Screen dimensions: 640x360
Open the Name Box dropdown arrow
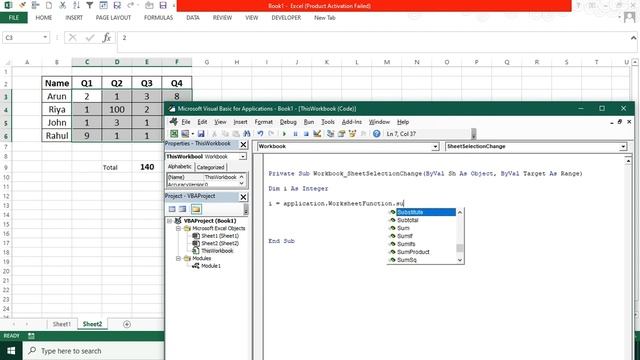tap(45, 38)
